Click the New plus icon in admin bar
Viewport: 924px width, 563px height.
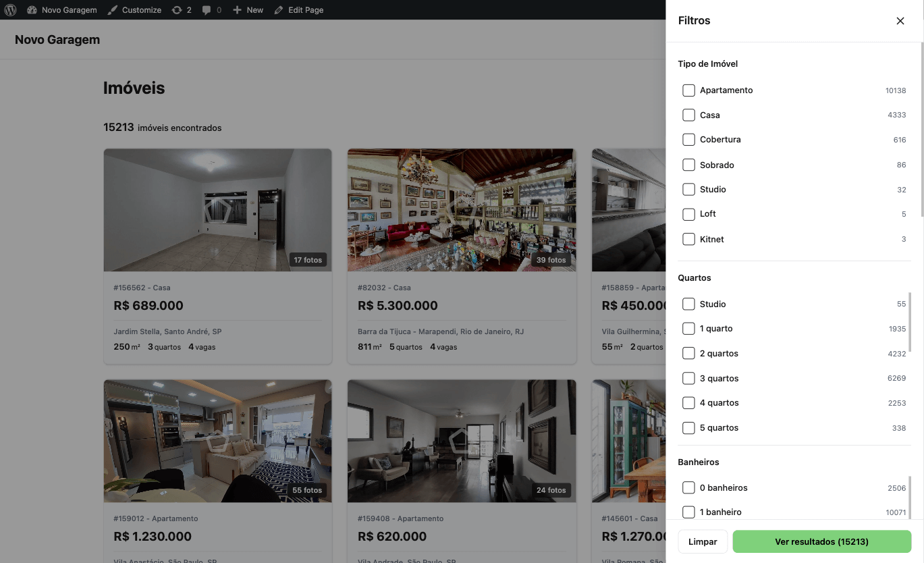[x=236, y=9]
